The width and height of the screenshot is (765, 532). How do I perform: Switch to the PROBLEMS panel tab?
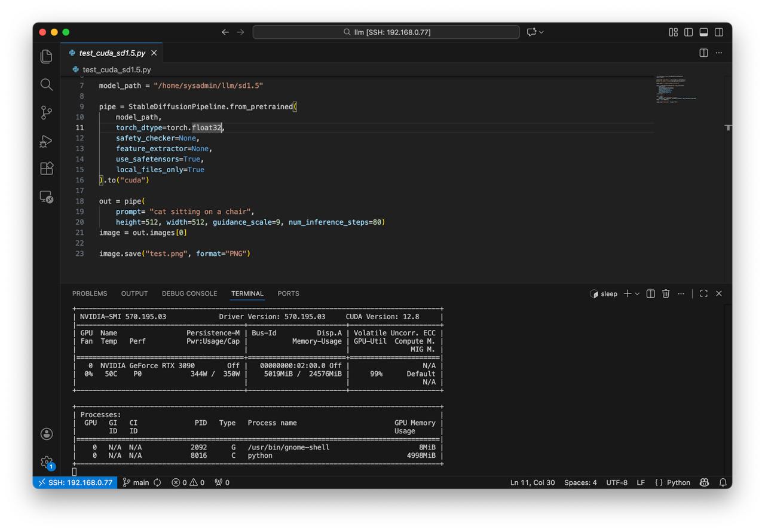90,293
